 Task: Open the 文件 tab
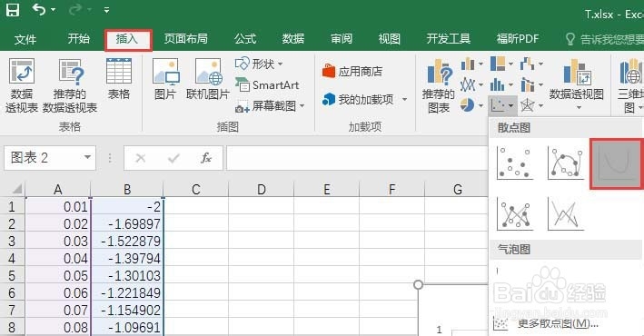click(x=25, y=39)
